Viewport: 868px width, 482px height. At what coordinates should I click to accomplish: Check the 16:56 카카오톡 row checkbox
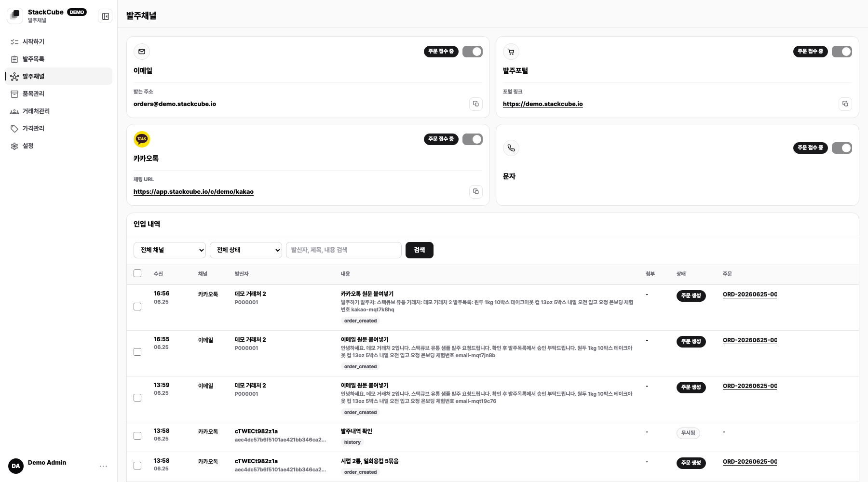coord(137,307)
